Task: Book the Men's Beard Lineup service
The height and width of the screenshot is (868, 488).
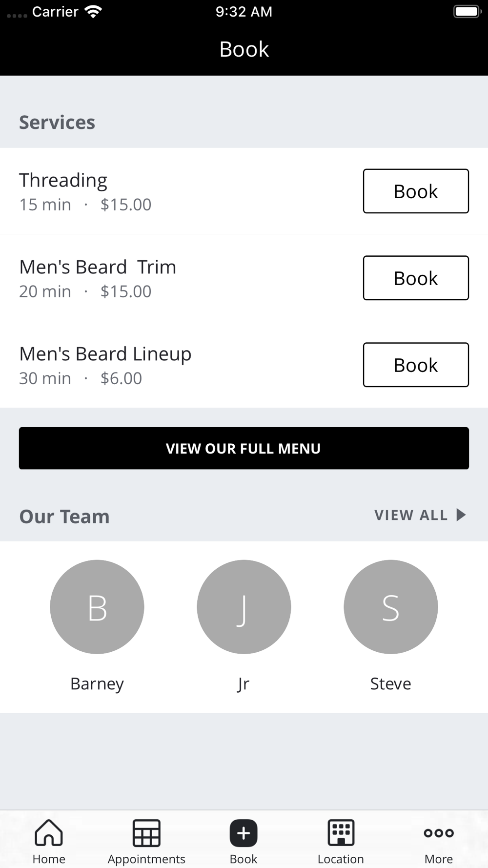Action: pyautogui.click(x=416, y=365)
